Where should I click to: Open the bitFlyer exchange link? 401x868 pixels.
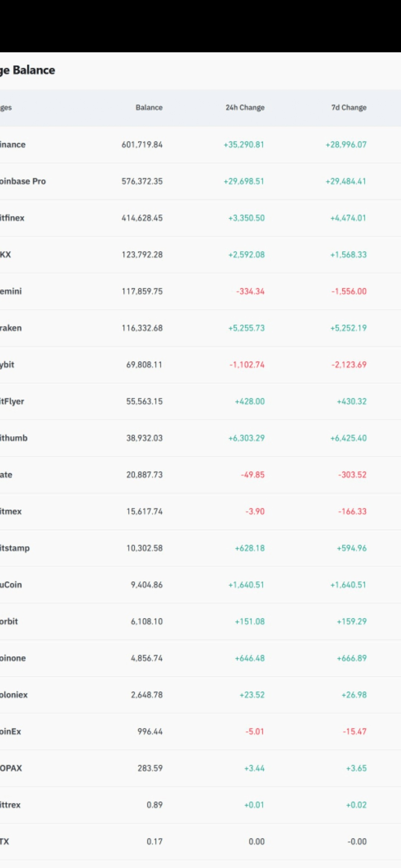12,401
